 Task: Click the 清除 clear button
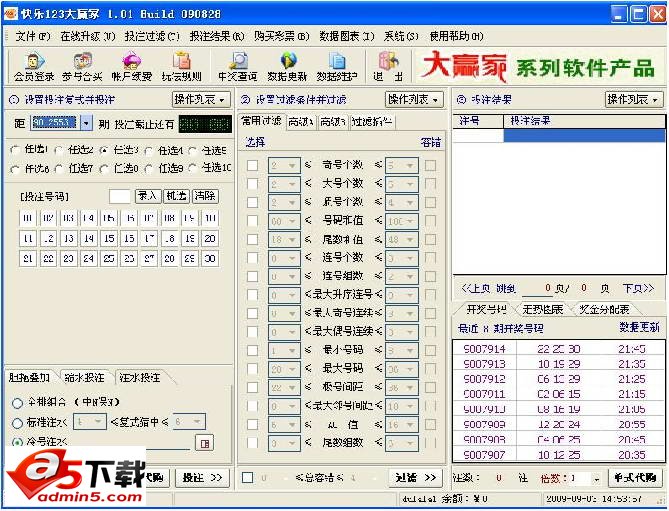pos(205,196)
